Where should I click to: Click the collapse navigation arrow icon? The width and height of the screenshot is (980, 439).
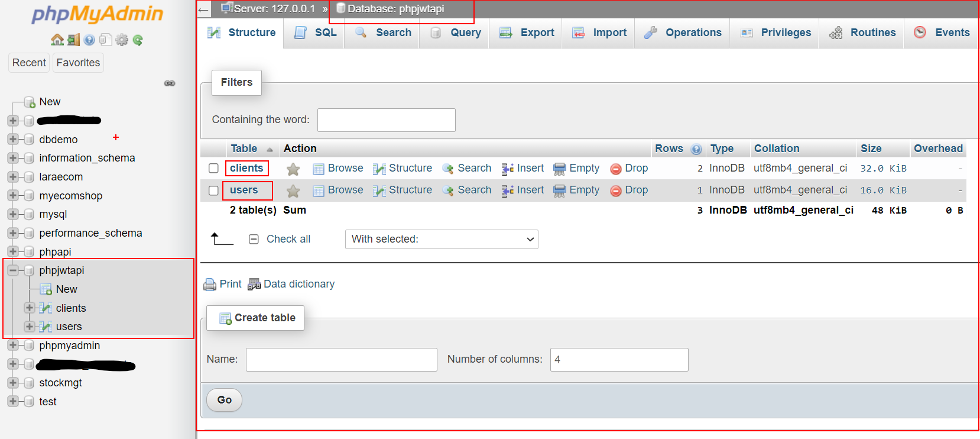204,9
